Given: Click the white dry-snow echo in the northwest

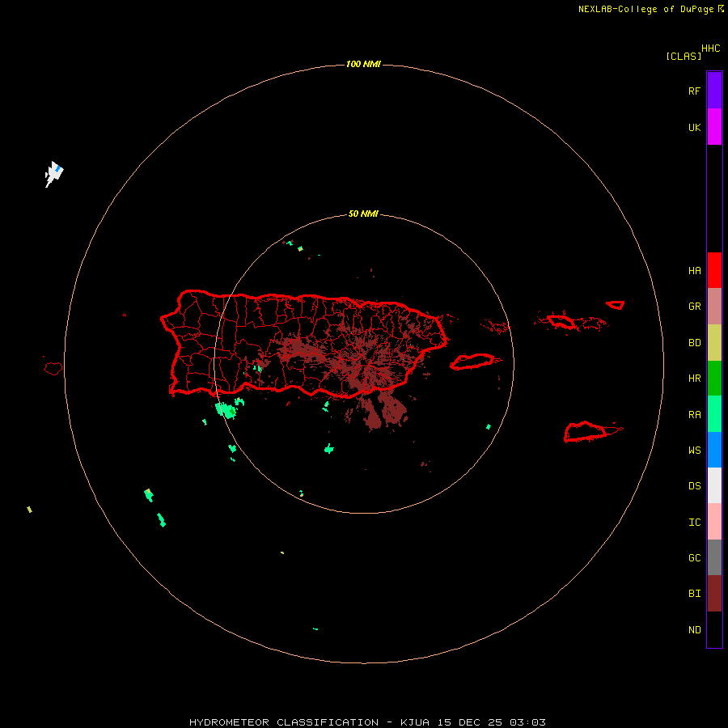Looking at the screenshot, I should point(54,174).
